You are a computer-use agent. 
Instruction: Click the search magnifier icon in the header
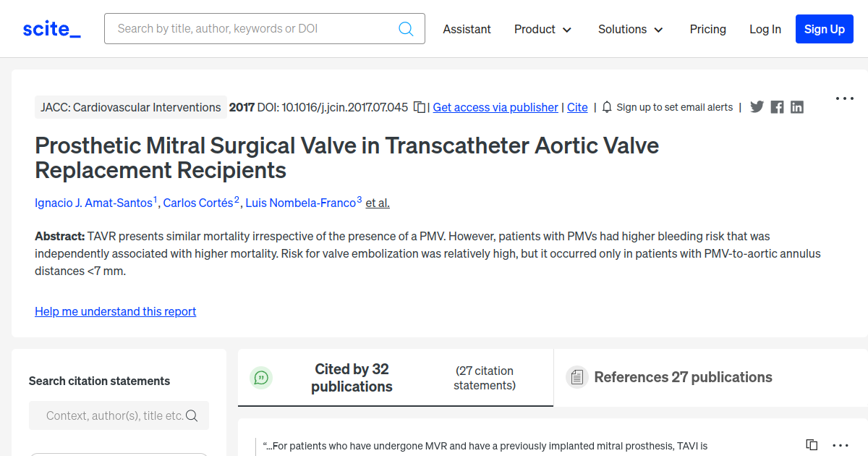406,29
